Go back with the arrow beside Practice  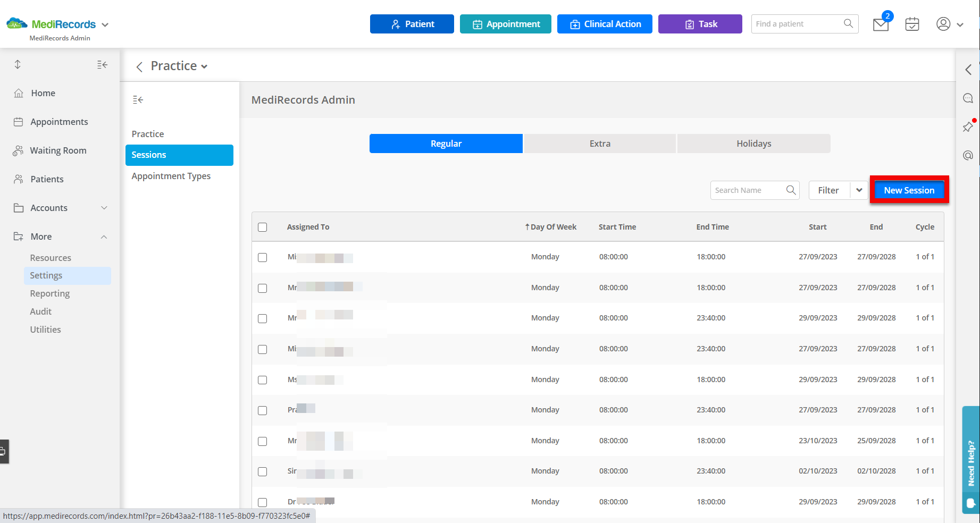coord(139,66)
